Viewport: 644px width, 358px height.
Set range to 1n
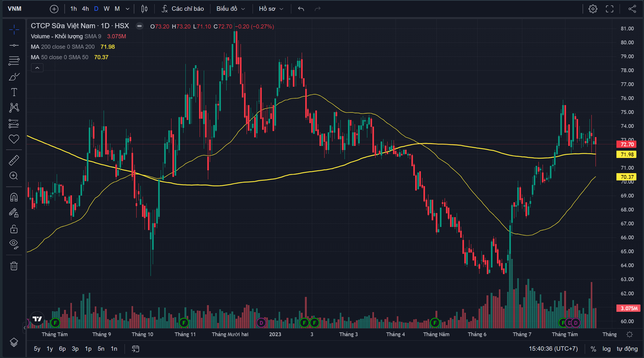point(114,349)
